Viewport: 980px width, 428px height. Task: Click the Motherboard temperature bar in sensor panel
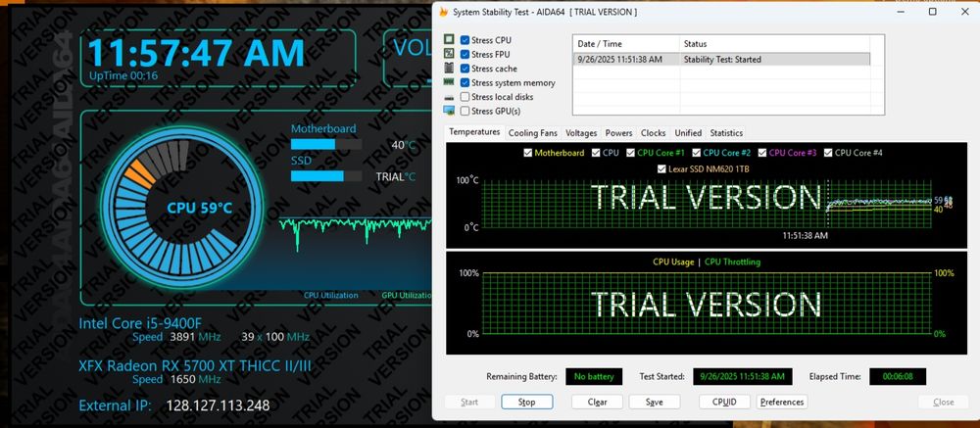click(x=326, y=144)
